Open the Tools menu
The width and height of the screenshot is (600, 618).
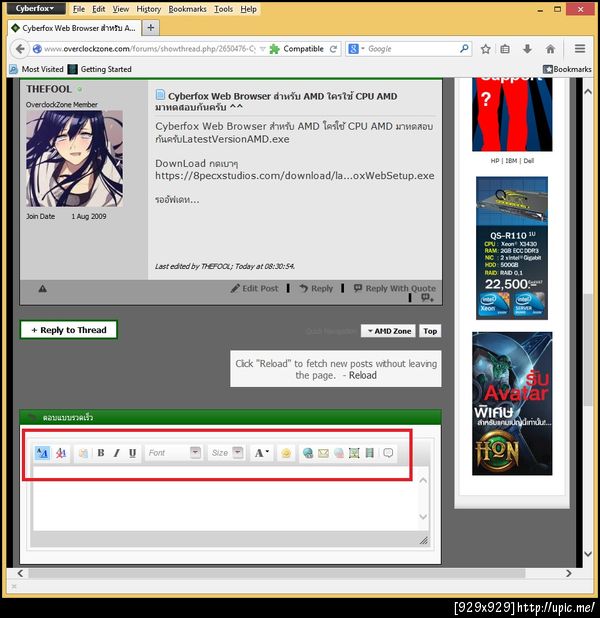(x=224, y=9)
